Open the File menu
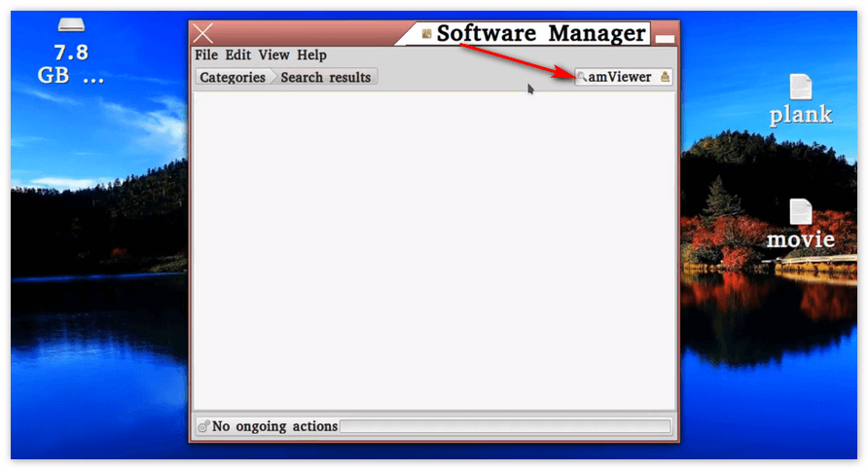Viewport: 868px width, 470px height. coord(206,55)
